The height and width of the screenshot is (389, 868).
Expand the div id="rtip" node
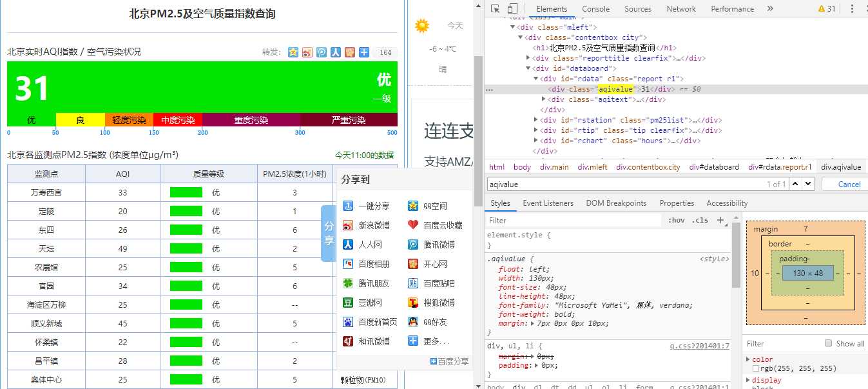(x=536, y=130)
